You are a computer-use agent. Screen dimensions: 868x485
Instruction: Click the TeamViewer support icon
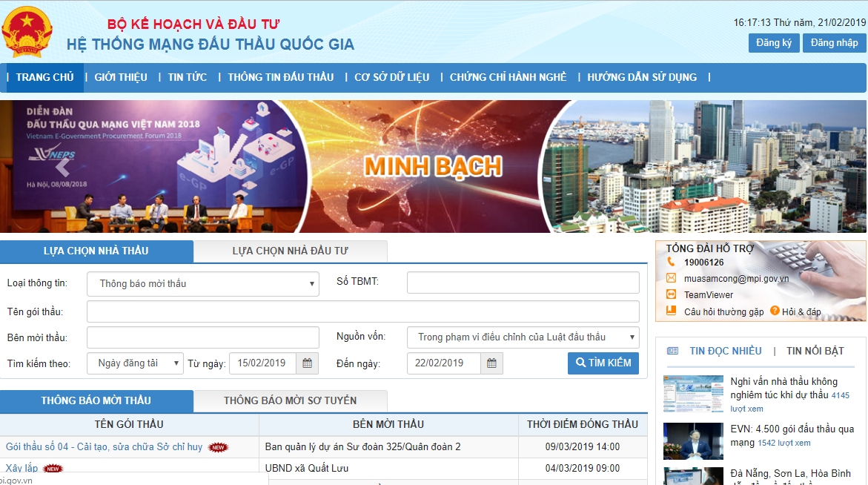click(x=671, y=294)
